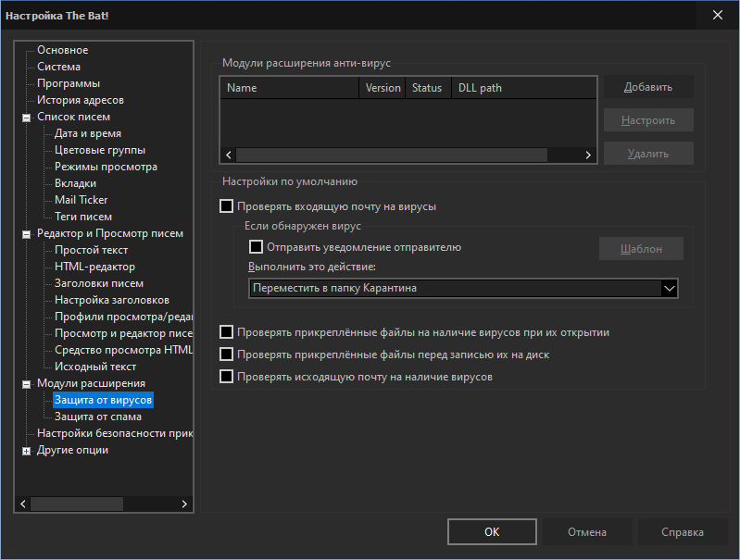Select 'Основное' in the settings tree
The width and height of the screenshot is (740, 560).
[63, 50]
